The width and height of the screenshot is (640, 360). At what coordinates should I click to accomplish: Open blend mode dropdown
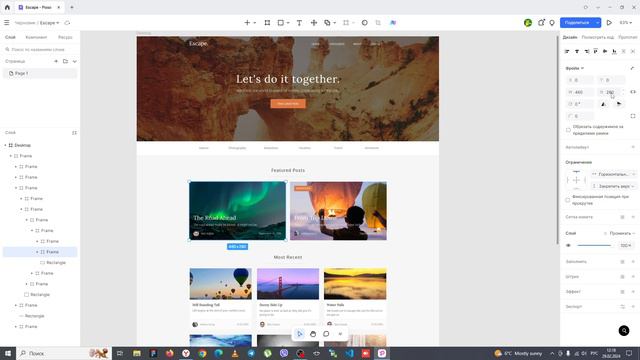tap(620, 233)
